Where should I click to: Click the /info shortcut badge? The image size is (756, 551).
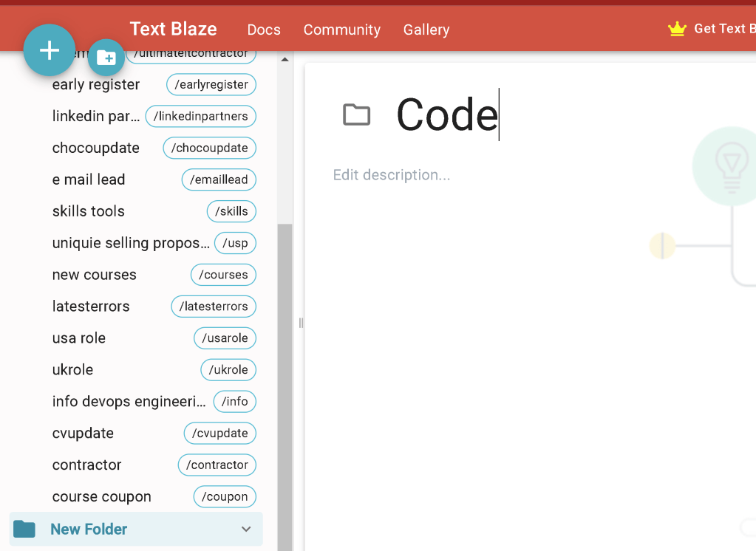point(234,402)
